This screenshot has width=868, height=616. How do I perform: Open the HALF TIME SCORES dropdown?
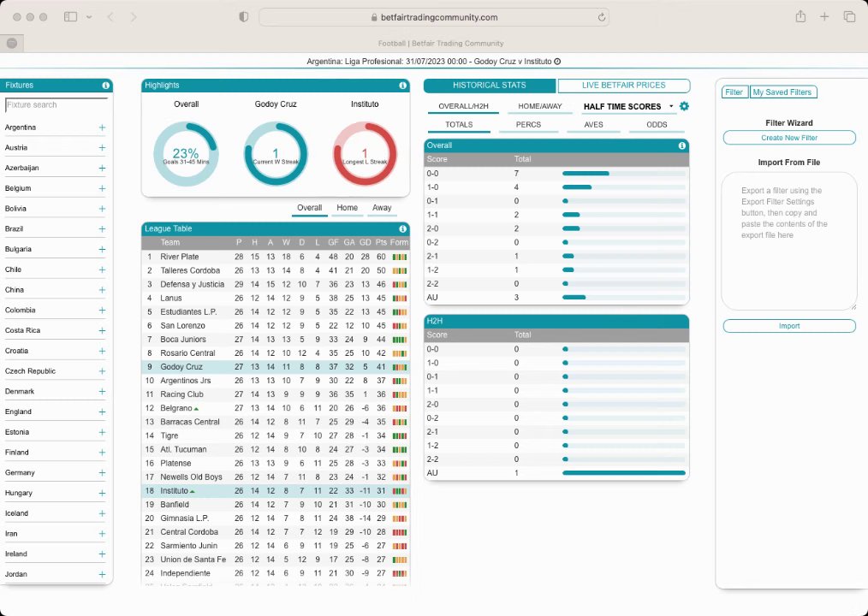point(629,106)
